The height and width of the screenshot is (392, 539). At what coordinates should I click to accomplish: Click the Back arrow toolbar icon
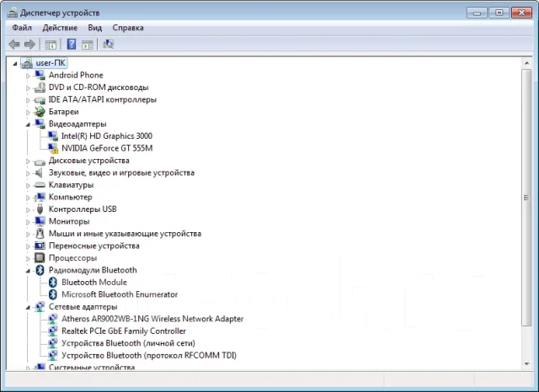(14, 44)
